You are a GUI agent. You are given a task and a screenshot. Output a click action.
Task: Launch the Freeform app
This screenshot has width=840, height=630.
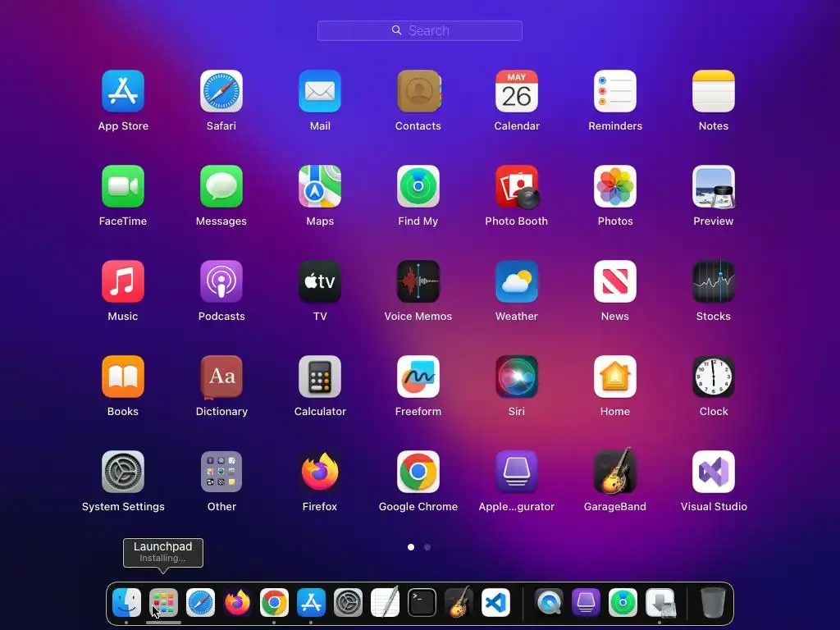click(x=418, y=377)
